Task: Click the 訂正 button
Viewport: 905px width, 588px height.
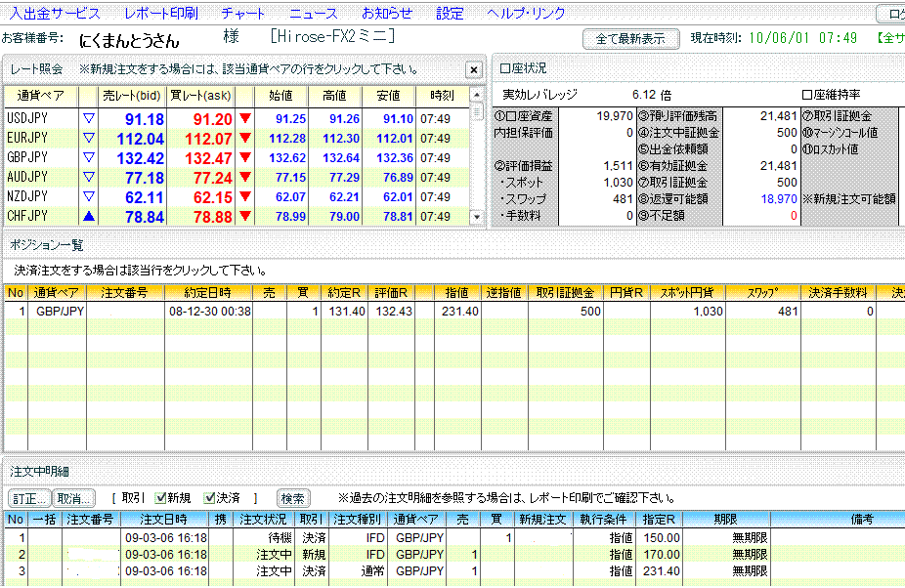Action: pos(29,498)
